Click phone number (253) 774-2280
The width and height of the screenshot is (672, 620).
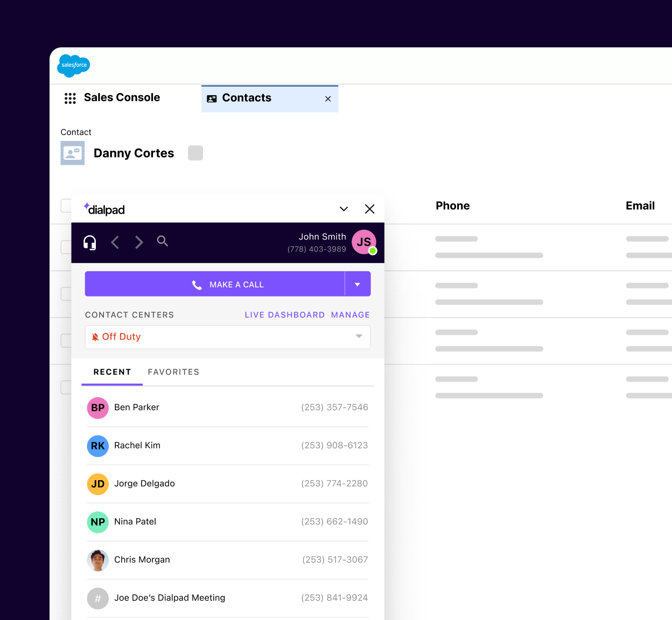(x=334, y=484)
